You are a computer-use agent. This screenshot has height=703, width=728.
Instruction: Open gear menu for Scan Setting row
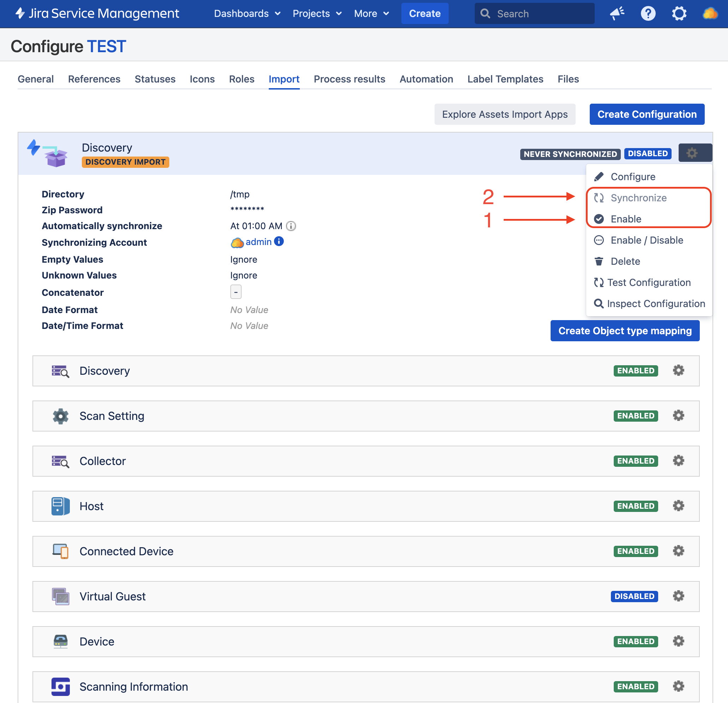pos(678,416)
